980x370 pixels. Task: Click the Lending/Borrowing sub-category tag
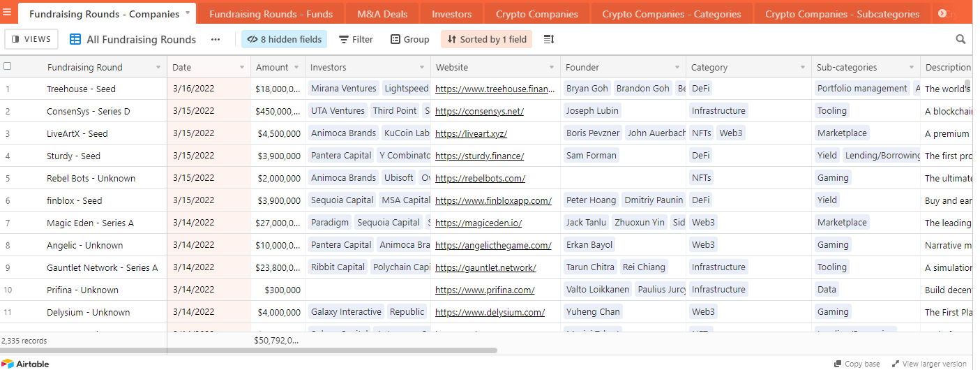[x=882, y=156]
